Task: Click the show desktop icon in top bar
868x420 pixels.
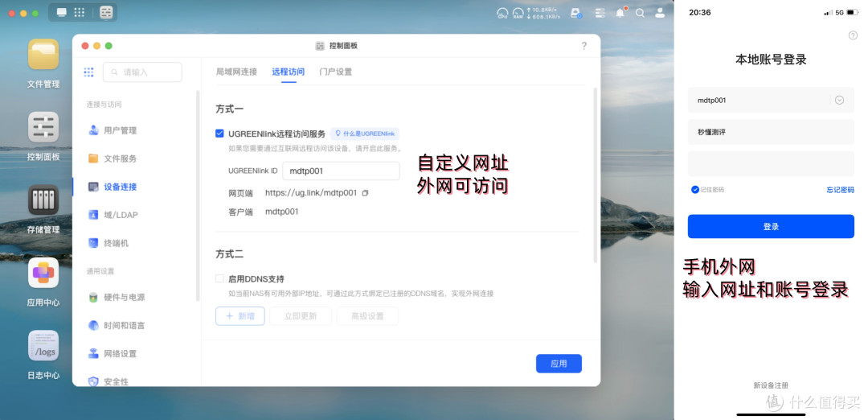Action: [61, 12]
